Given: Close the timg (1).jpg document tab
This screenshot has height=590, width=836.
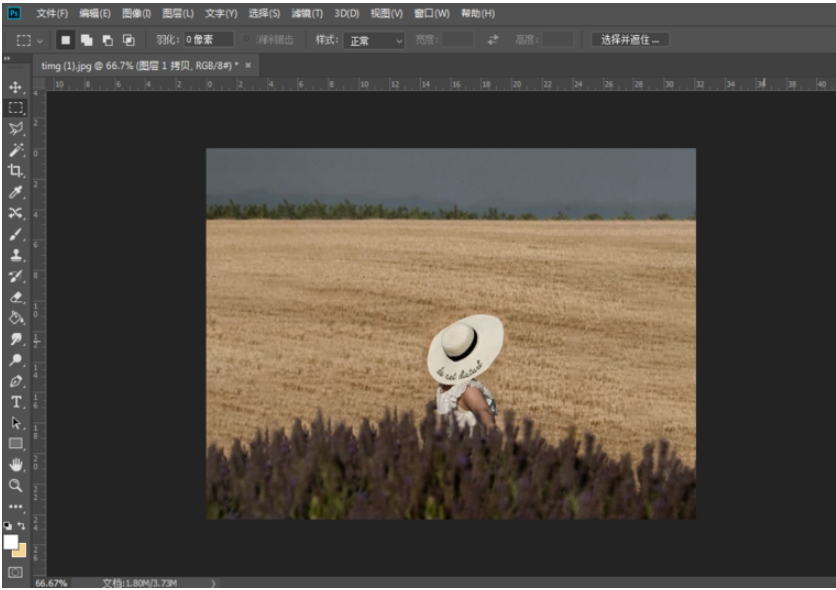Looking at the screenshot, I should 249,65.
